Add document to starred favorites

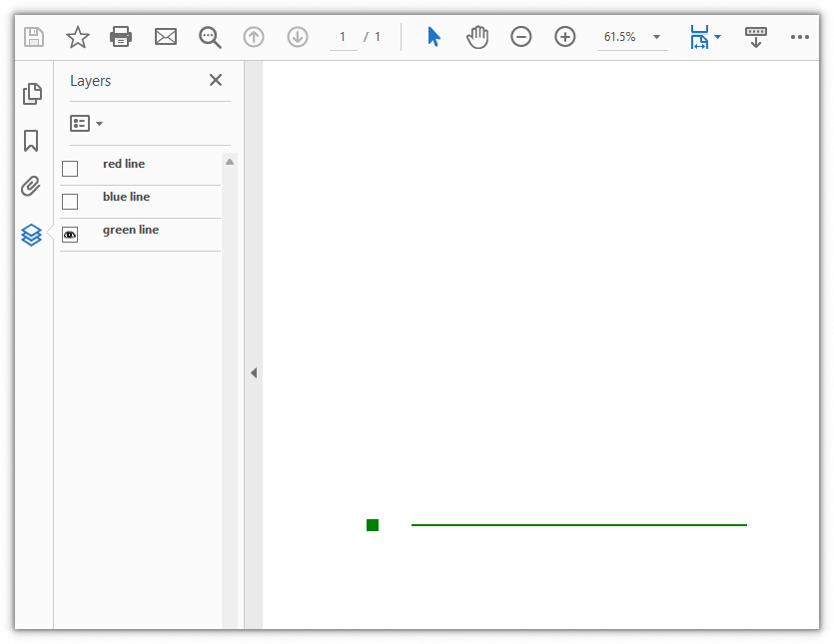pyautogui.click(x=78, y=37)
